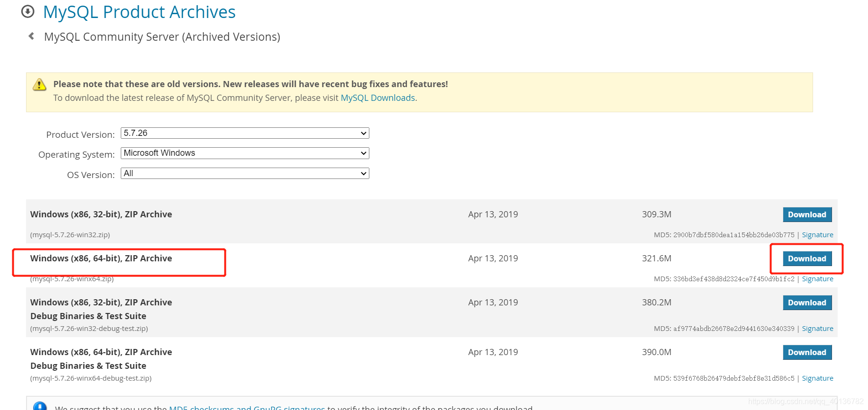This screenshot has height=410, width=868.
Task: Click the file name (mysql-5.7.26-win32-debug-test.zip)
Action: tap(89, 329)
